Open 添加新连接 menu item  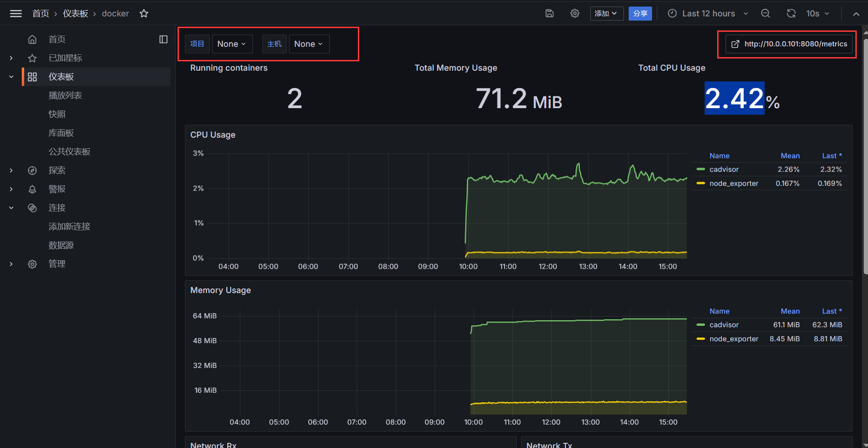click(x=69, y=227)
